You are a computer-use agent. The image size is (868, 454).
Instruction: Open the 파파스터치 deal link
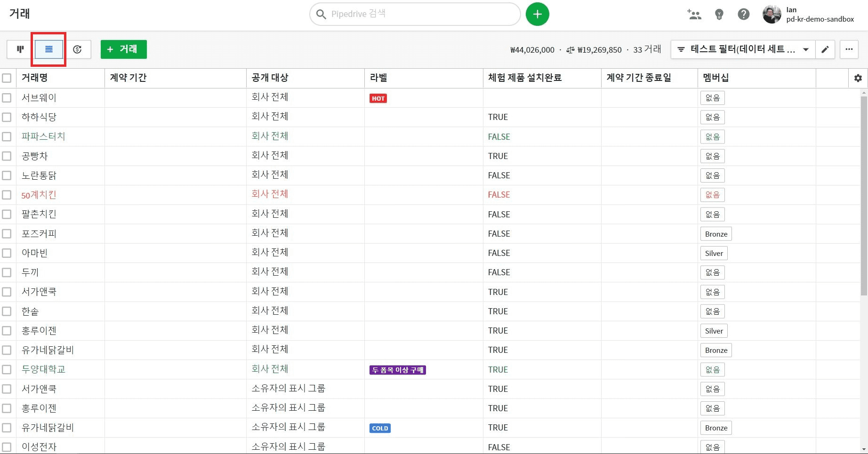(x=43, y=136)
